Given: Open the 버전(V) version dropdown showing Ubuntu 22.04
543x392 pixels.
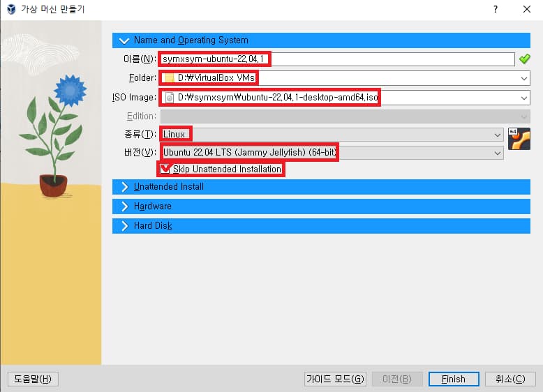Looking at the screenshot, I should [332, 153].
